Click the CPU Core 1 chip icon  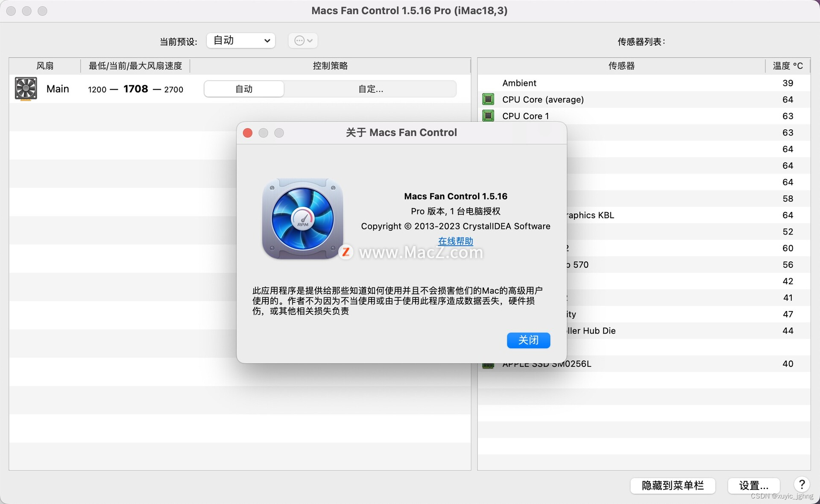pos(488,116)
